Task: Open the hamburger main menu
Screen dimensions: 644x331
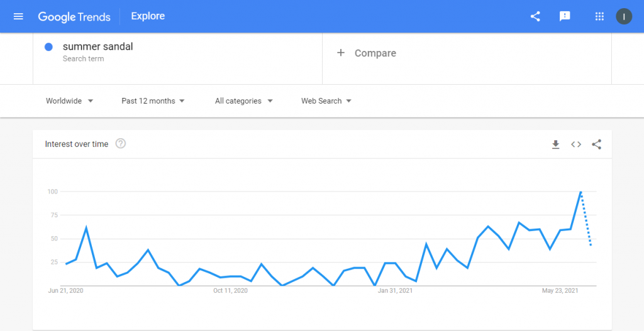Action: 18,16
